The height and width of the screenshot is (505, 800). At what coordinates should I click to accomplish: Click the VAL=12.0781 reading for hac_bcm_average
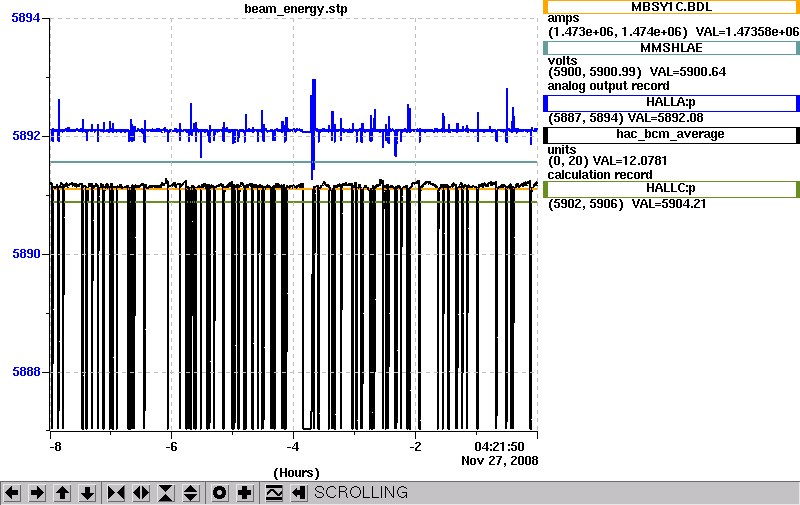point(630,161)
